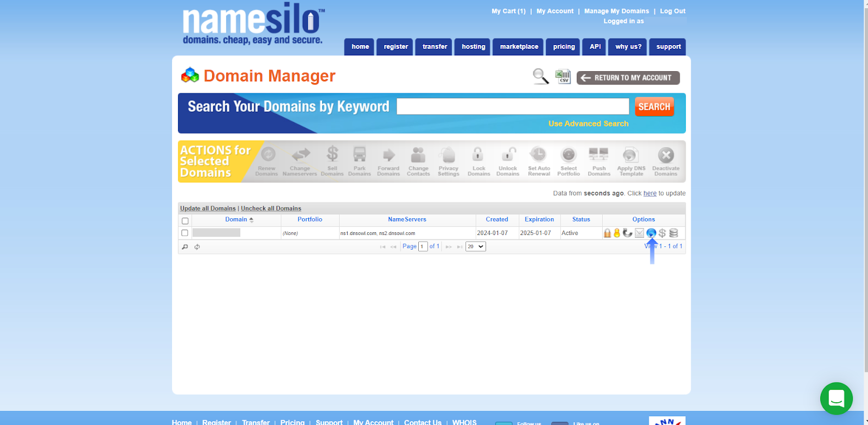The height and width of the screenshot is (425, 868).
Task: Open the hosting tab
Action: click(x=473, y=47)
